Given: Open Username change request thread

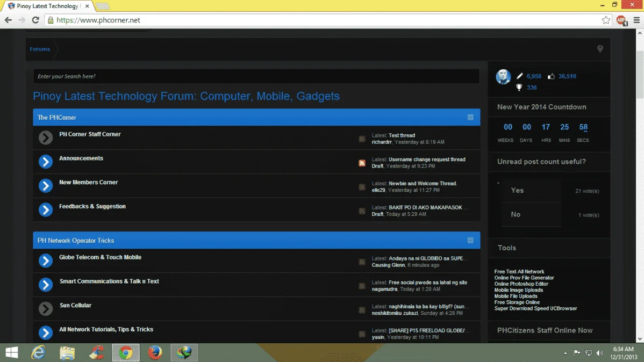Looking at the screenshot, I should pyautogui.click(x=427, y=160).
